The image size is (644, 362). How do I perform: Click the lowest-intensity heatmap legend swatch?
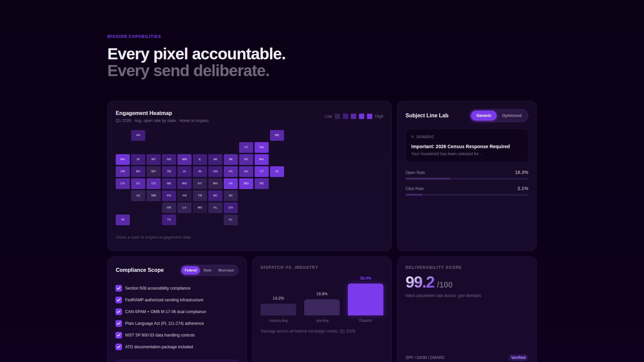[x=337, y=116]
